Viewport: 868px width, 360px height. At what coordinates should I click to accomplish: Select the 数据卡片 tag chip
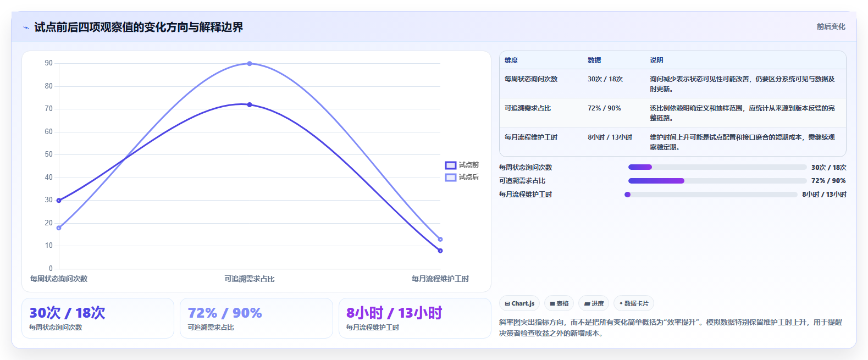pyautogui.click(x=633, y=303)
